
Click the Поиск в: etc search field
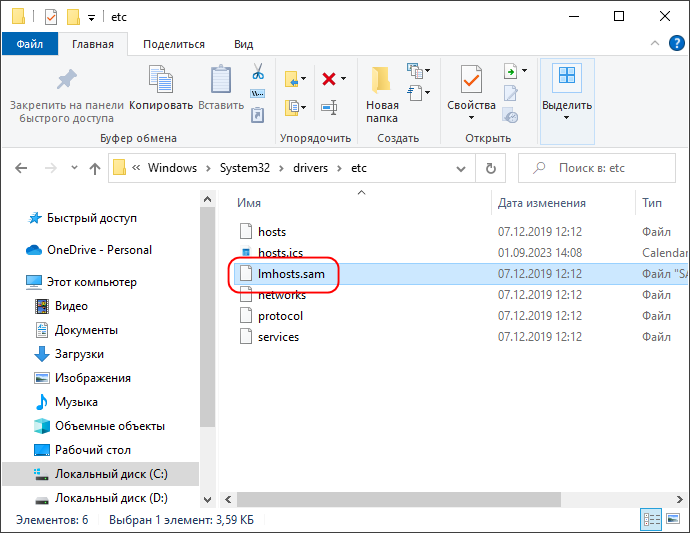click(597, 168)
